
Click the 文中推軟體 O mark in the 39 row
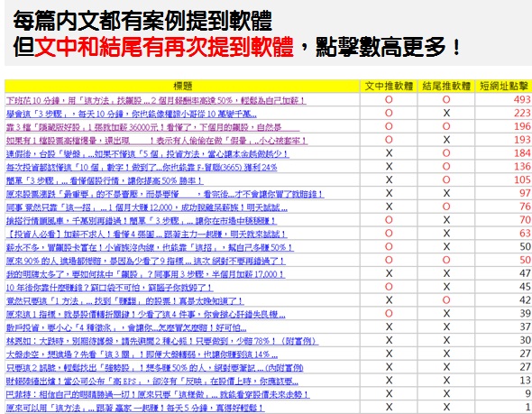[389, 314]
